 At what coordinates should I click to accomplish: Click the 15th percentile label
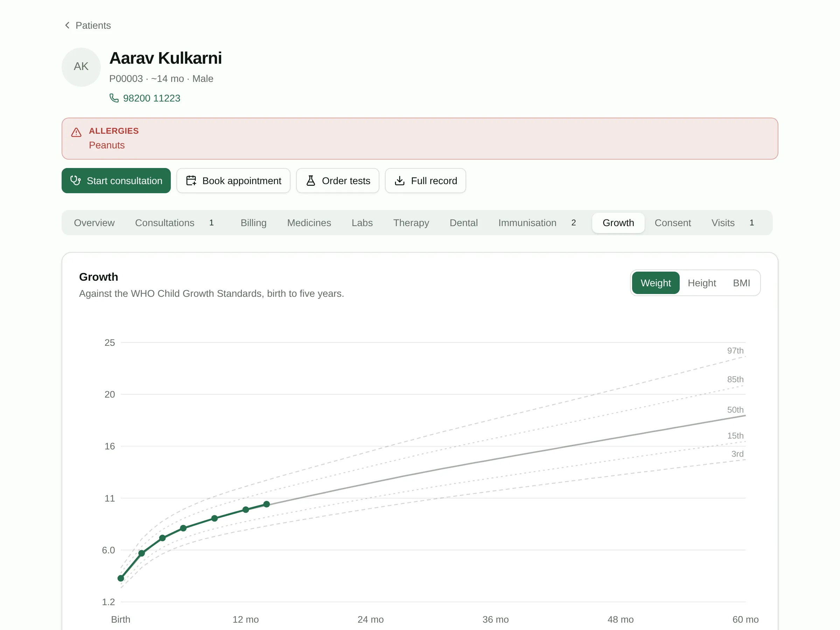pyautogui.click(x=735, y=435)
